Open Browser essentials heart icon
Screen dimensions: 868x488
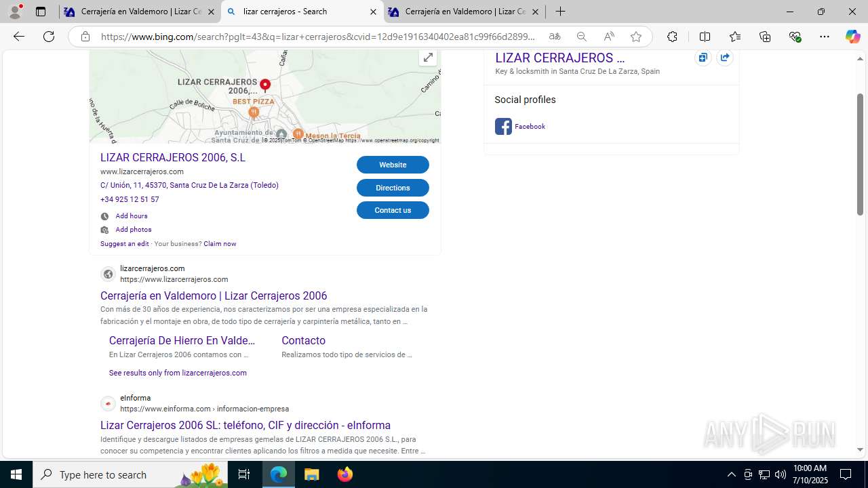pyautogui.click(x=795, y=37)
